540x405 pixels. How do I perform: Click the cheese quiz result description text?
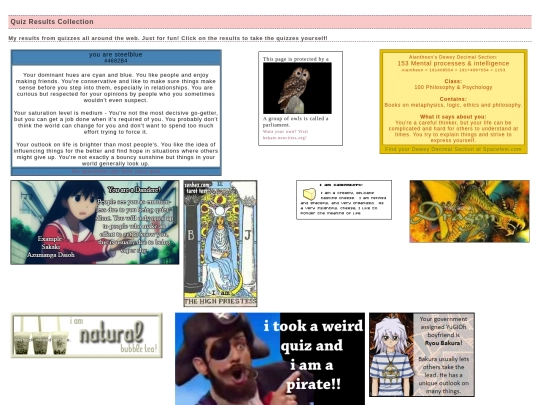pos(344,203)
